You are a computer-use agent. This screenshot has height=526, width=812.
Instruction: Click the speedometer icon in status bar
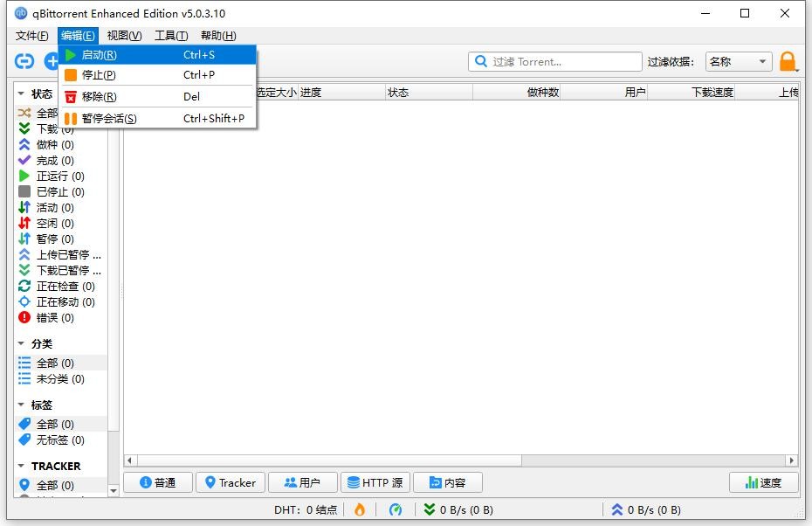click(x=396, y=509)
